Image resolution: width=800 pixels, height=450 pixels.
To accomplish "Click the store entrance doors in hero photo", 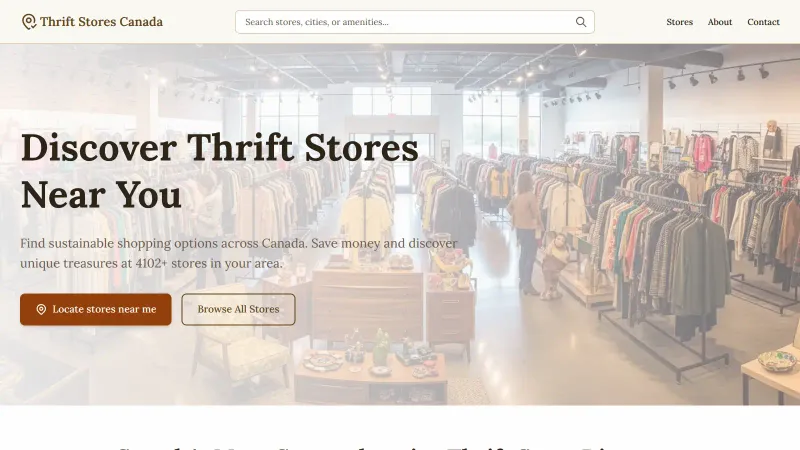I will coord(392,158).
